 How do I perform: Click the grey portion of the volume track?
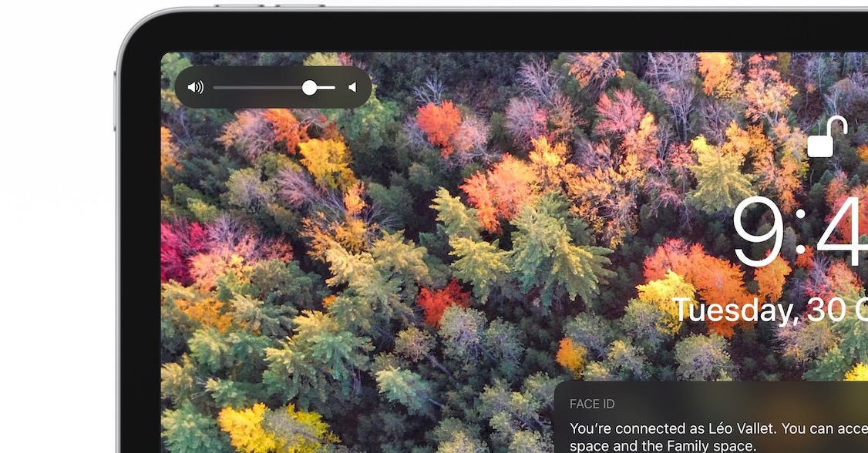pyautogui.click(x=257, y=88)
